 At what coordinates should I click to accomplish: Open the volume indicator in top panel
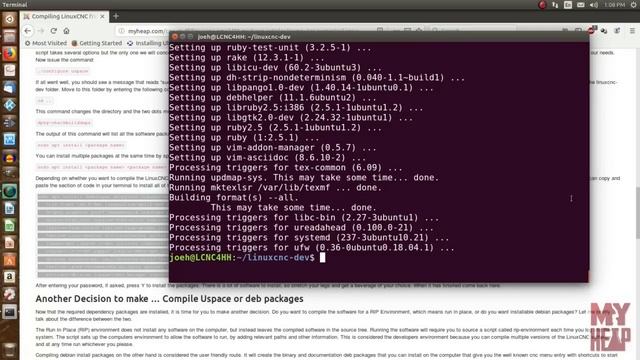click(594, 5)
